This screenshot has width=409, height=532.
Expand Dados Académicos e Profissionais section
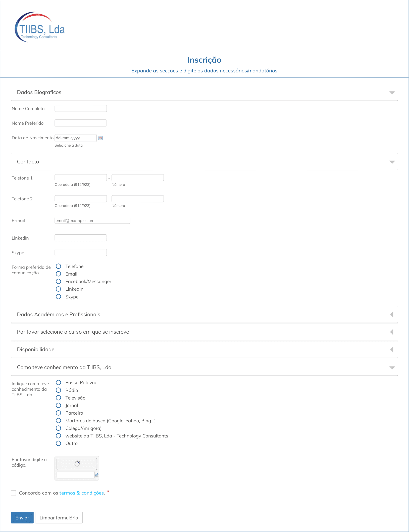coord(391,315)
